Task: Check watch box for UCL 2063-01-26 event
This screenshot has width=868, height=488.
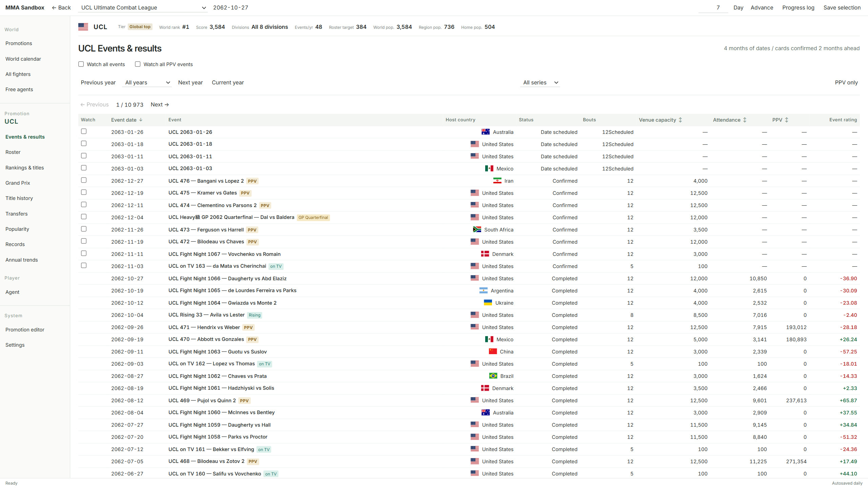Action: point(84,131)
